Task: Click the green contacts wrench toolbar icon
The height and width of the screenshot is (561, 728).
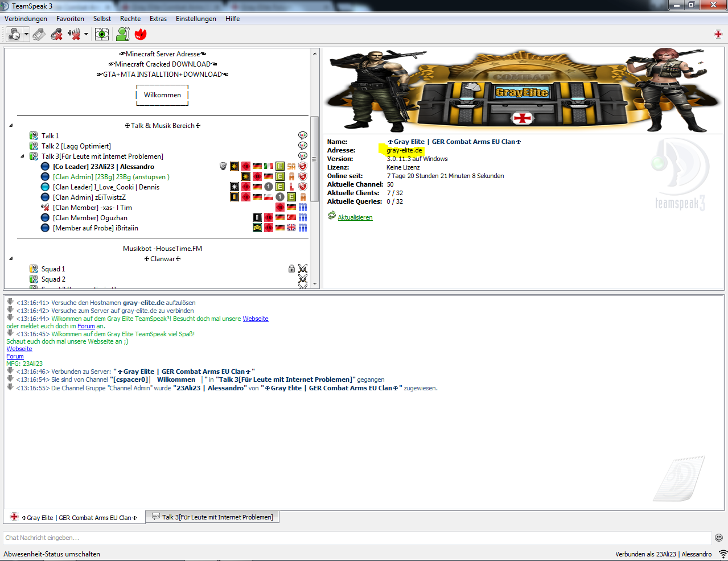Action: pyautogui.click(x=122, y=34)
